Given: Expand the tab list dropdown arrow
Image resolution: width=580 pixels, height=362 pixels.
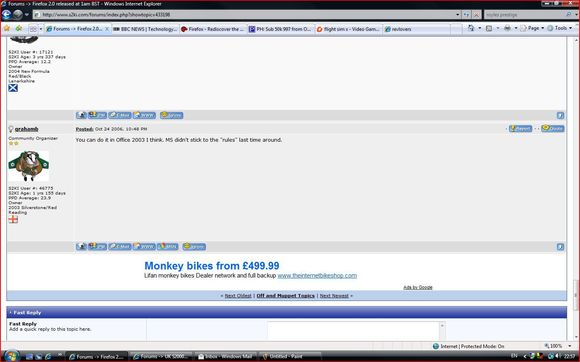Looking at the screenshot, I should click(41, 29).
